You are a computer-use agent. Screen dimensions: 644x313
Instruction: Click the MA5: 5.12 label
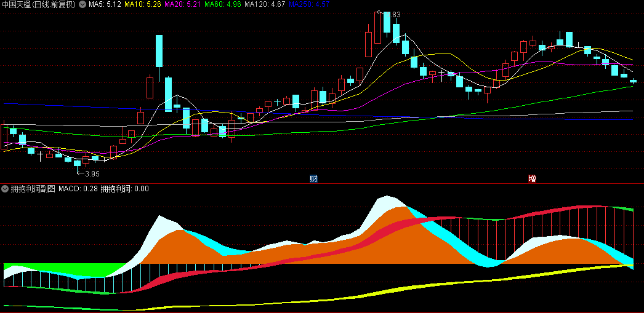tap(105, 4)
